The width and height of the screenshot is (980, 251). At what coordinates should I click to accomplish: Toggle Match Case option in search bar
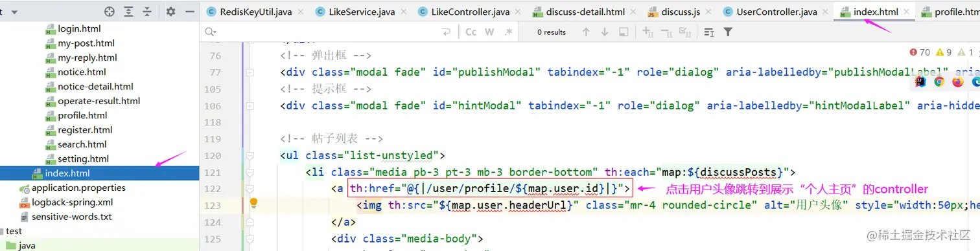471,32
